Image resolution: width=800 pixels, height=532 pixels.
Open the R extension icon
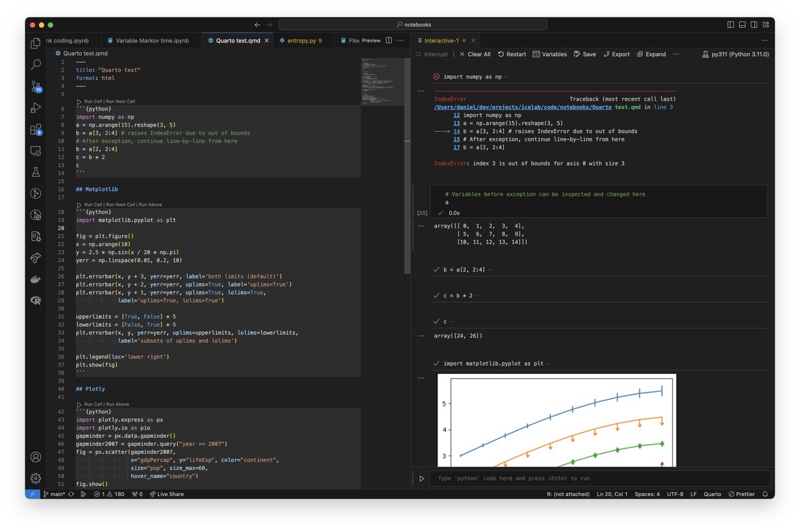36,301
